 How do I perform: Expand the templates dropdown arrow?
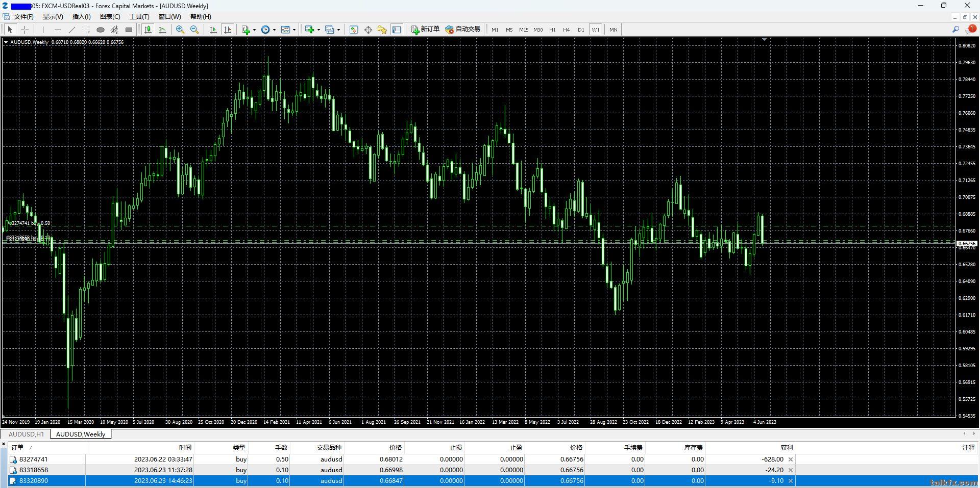tap(294, 30)
